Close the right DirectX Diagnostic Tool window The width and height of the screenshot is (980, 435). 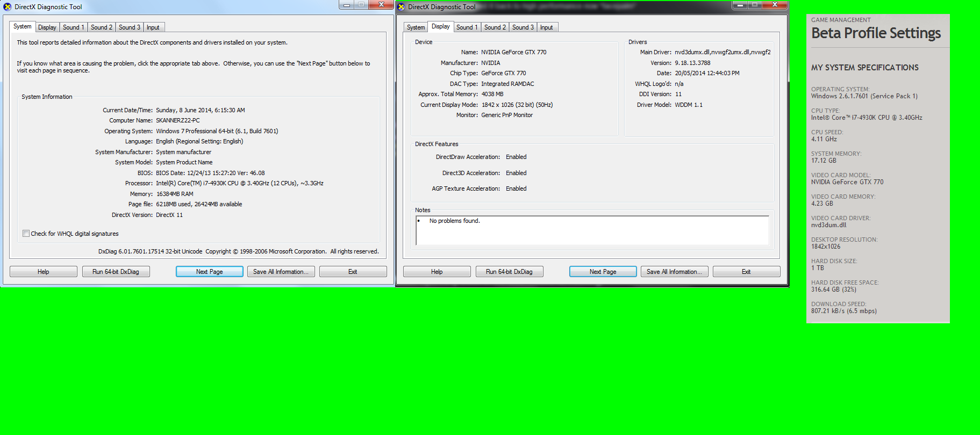[775, 5]
